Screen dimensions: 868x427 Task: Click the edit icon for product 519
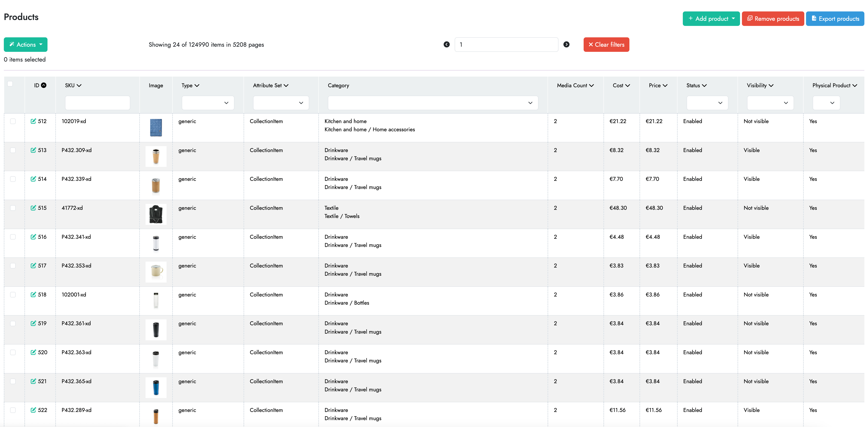coord(33,323)
